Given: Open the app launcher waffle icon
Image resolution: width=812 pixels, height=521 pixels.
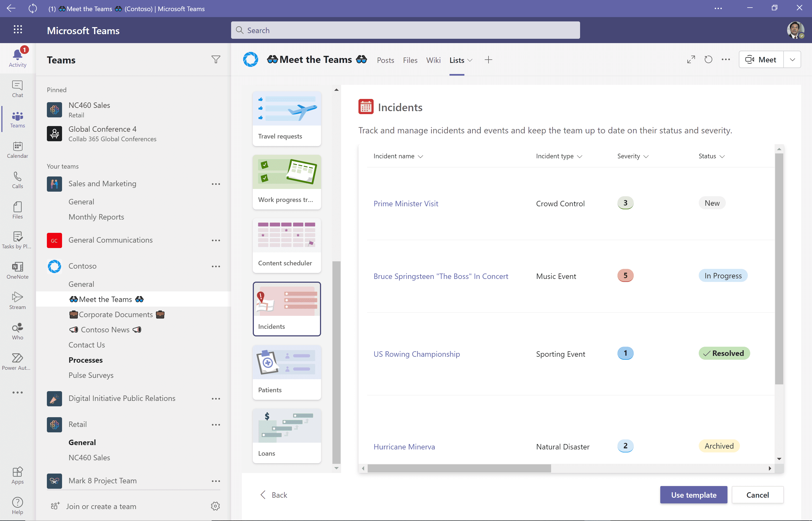Looking at the screenshot, I should pyautogui.click(x=18, y=30).
